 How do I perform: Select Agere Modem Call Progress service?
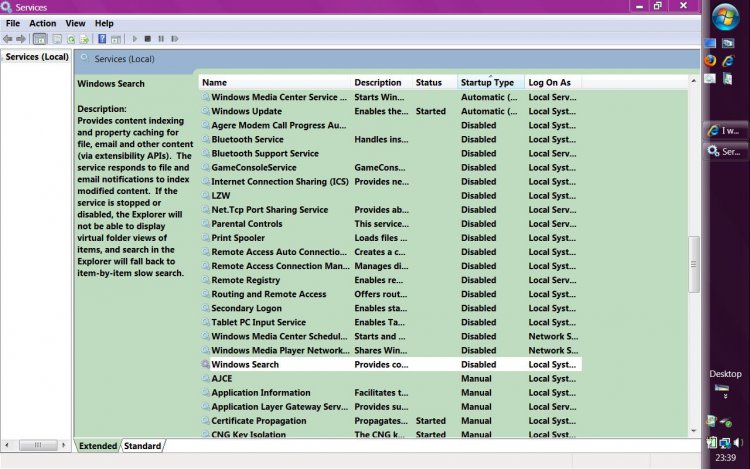click(390, 125)
